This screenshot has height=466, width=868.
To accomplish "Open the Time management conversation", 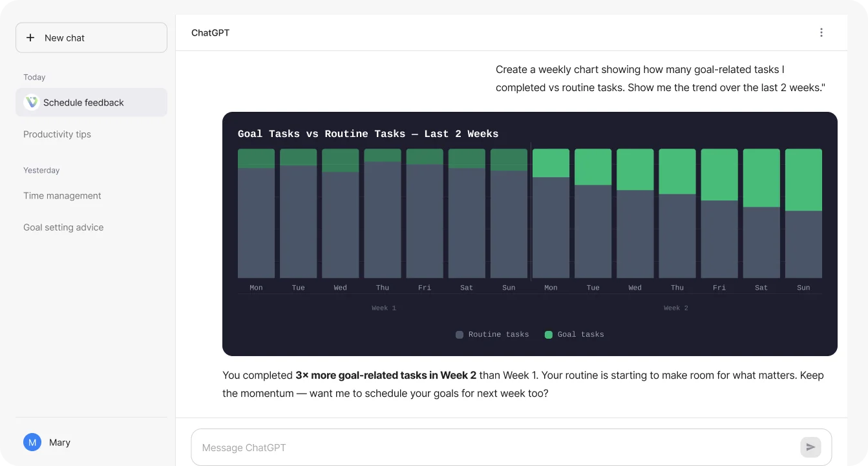I will (x=62, y=195).
